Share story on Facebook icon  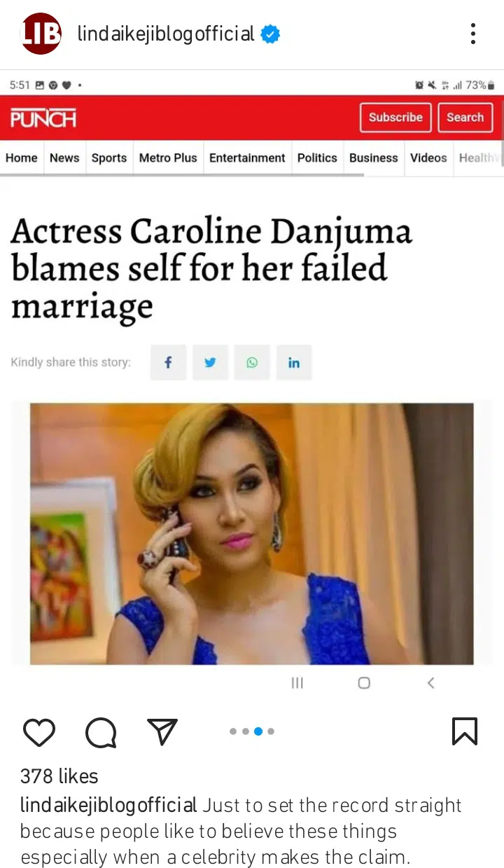[168, 362]
